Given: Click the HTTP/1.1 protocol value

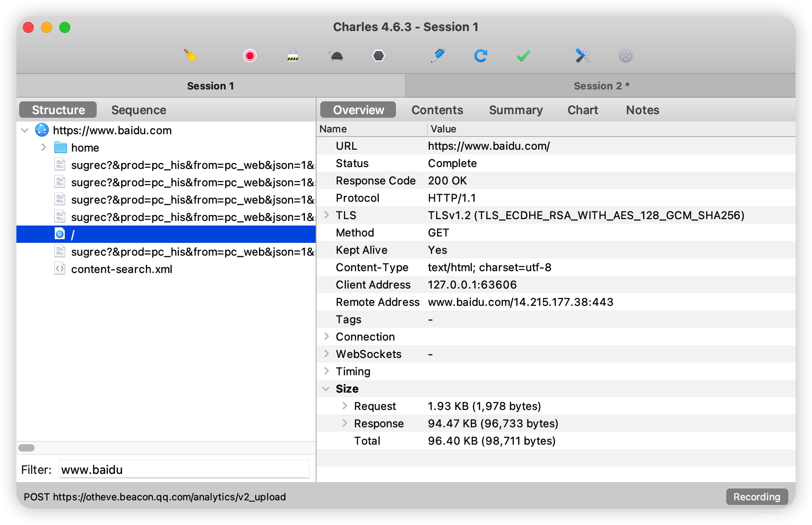Looking at the screenshot, I should [x=452, y=198].
